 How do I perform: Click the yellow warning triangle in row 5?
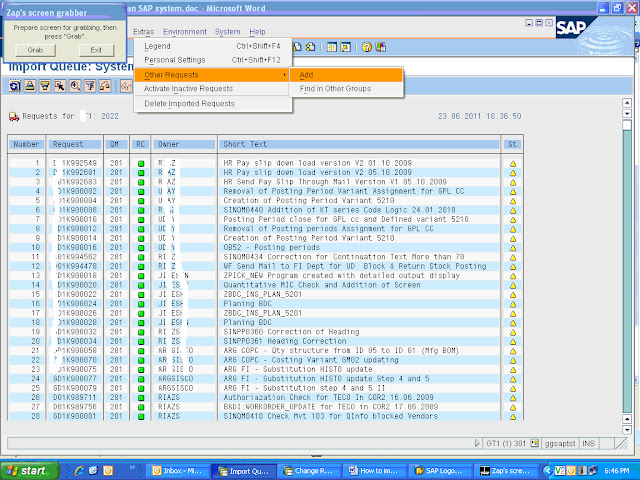point(513,201)
